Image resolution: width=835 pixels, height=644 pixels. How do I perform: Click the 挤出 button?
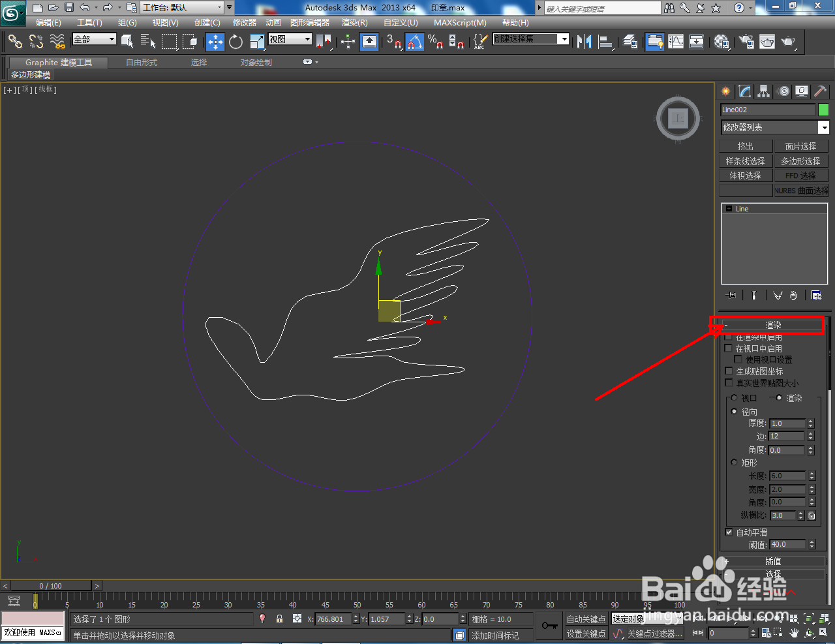click(746, 146)
